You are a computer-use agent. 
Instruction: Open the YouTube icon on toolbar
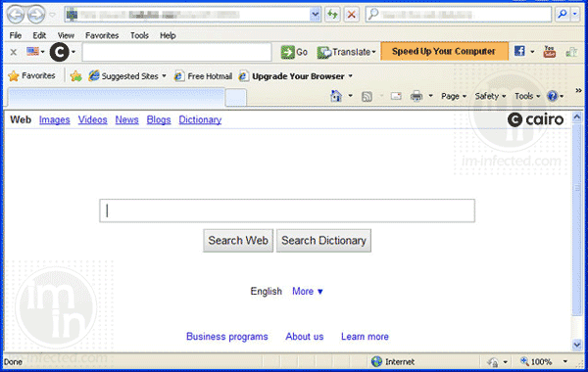(x=550, y=51)
